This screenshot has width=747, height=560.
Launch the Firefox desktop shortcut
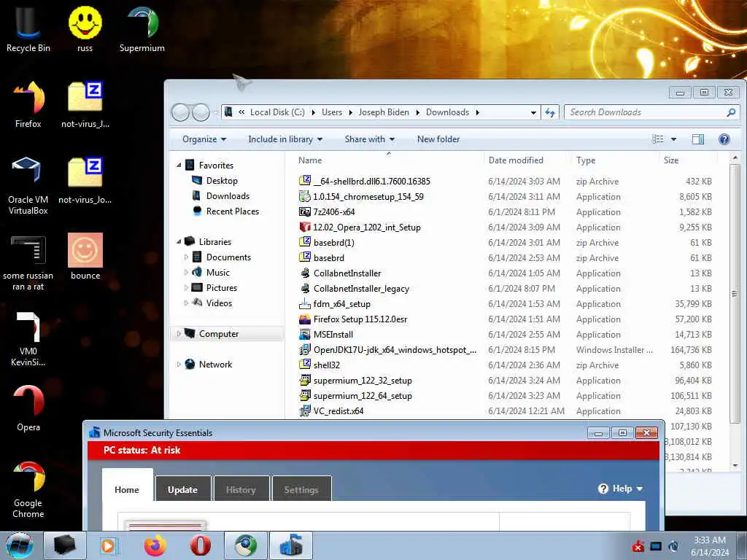[28, 105]
